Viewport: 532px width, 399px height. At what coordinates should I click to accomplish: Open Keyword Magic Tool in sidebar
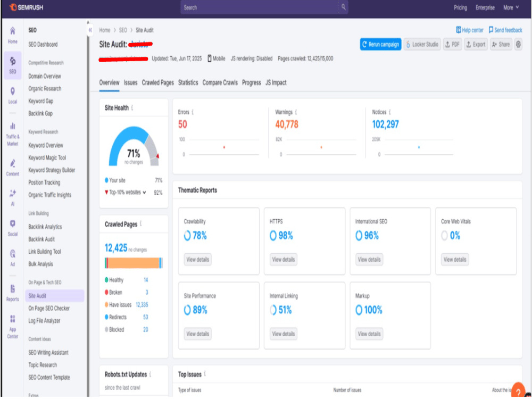pos(47,158)
